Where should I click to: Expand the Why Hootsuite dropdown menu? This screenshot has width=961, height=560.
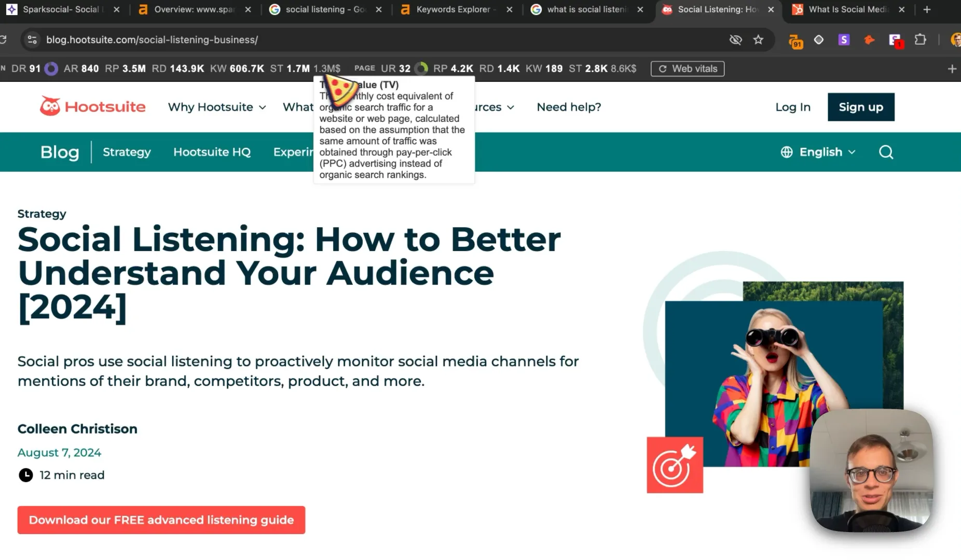point(217,107)
